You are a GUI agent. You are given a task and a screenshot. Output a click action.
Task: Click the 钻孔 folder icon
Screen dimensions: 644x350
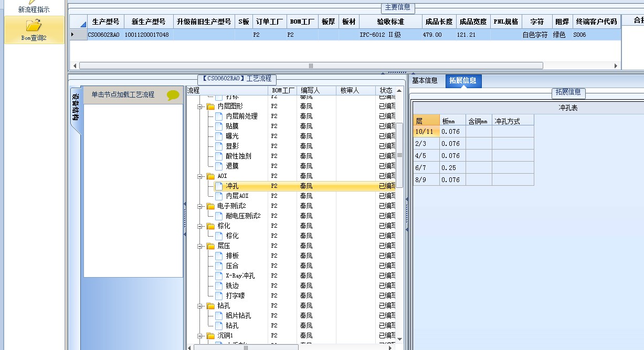(210, 305)
